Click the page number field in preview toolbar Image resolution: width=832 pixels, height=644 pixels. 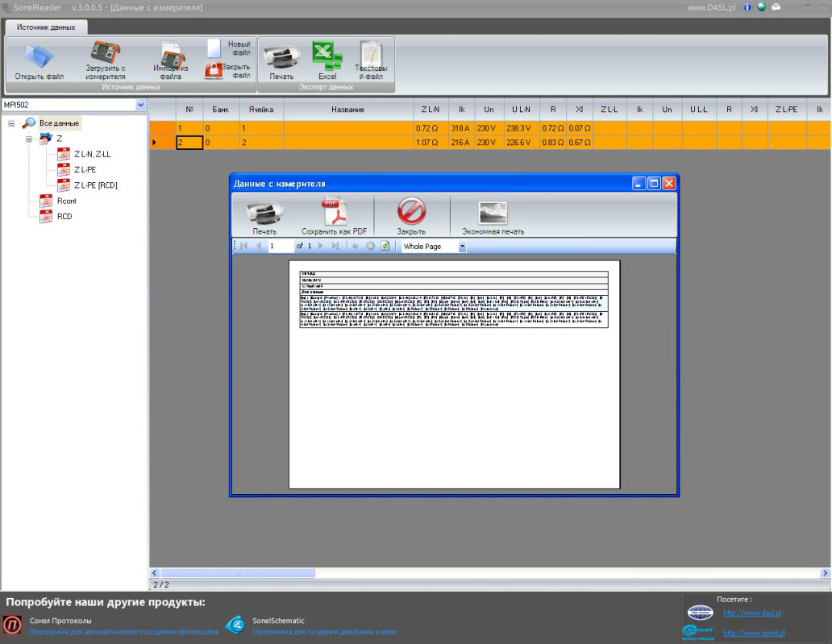point(281,246)
